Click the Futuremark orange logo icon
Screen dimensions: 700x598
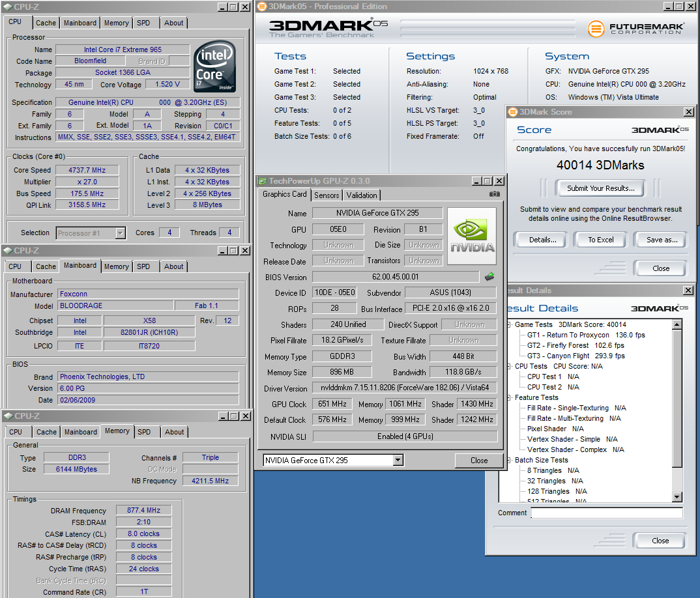596,29
